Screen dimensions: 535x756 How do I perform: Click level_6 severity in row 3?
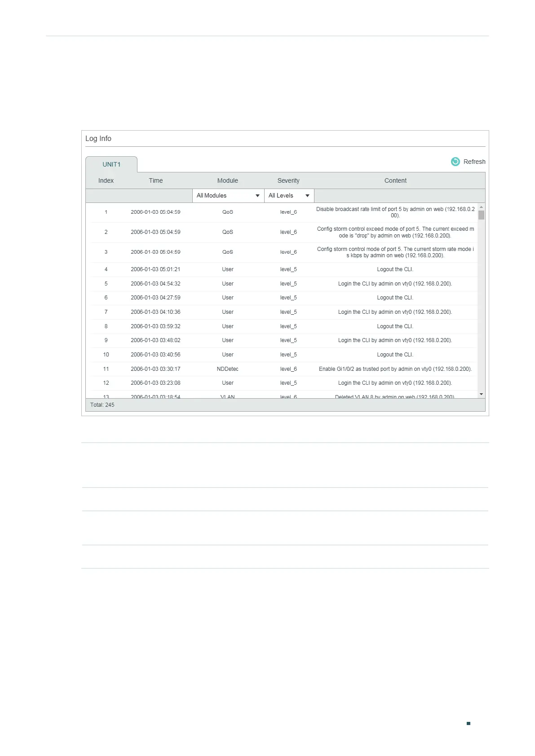click(x=288, y=252)
